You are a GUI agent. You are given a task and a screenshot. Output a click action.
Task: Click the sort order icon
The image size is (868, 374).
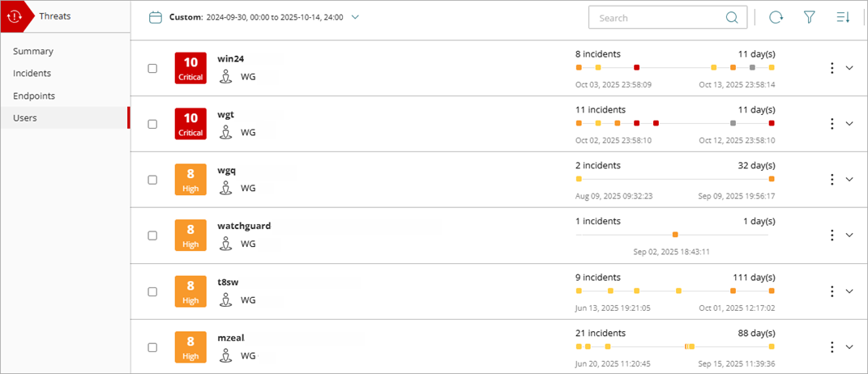click(x=843, y=18)
